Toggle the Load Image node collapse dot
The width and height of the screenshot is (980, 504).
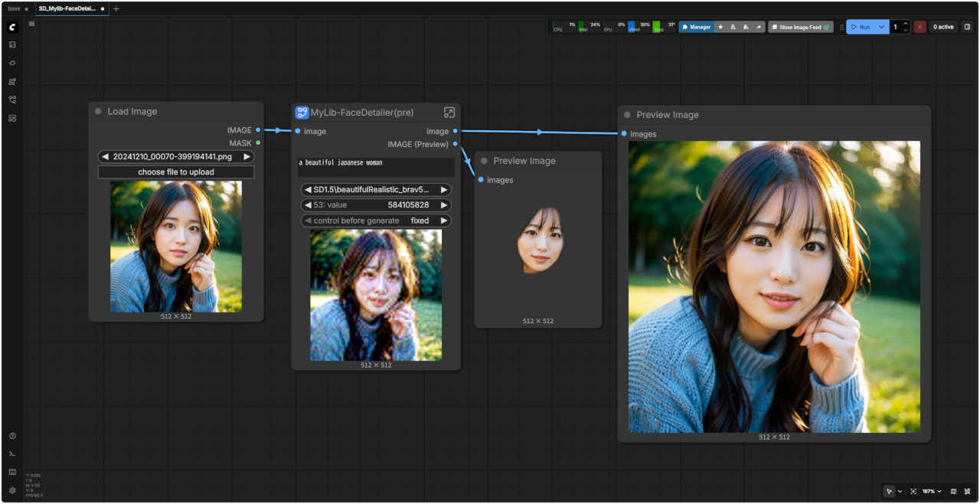click(x=98, y=112)
